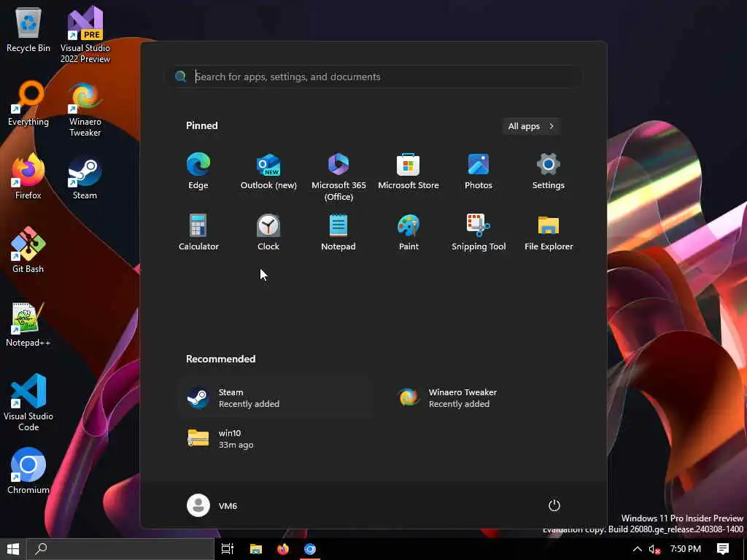Screen dimensions: 747x560
Task: Open the VM6 user account menu
Action: point(212,505)
